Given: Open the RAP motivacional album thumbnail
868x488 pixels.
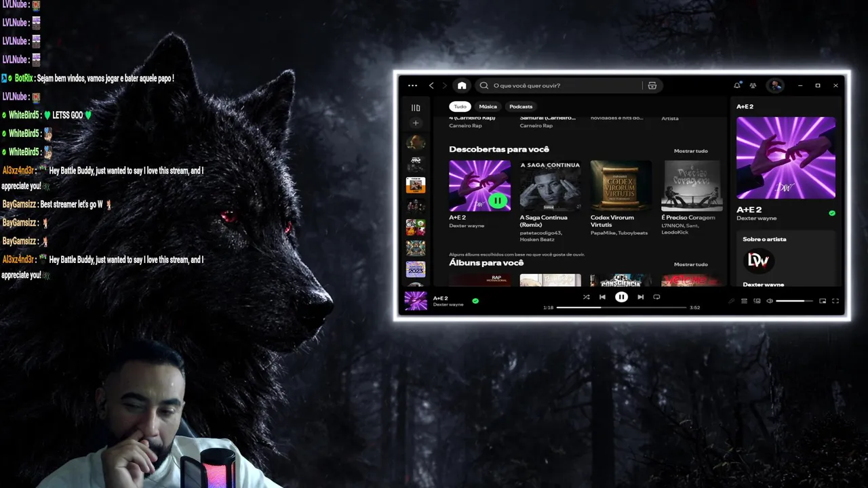Looking at the screenshot, I should (x=479, y=280).
